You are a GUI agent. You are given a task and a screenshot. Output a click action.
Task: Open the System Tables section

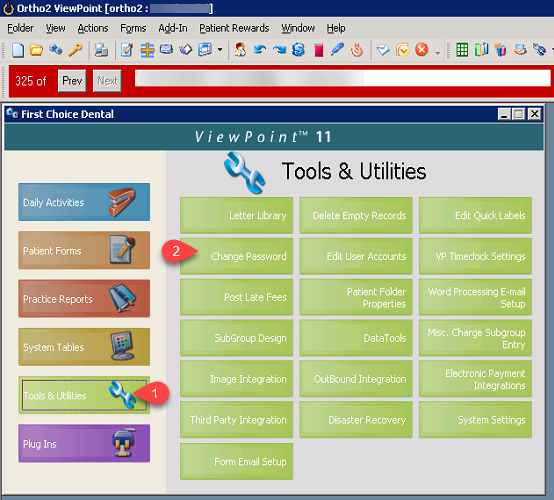(84, 347)
